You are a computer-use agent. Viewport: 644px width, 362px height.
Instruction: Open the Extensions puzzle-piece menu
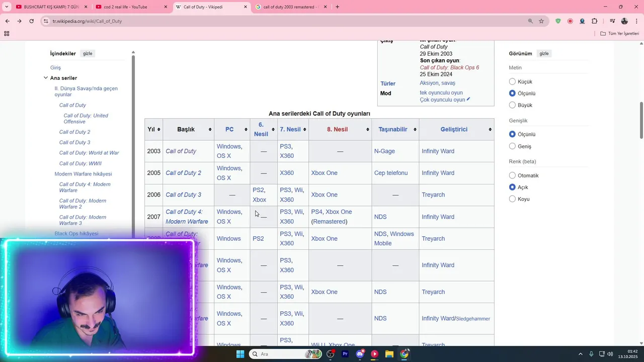[x=594, y=21]
